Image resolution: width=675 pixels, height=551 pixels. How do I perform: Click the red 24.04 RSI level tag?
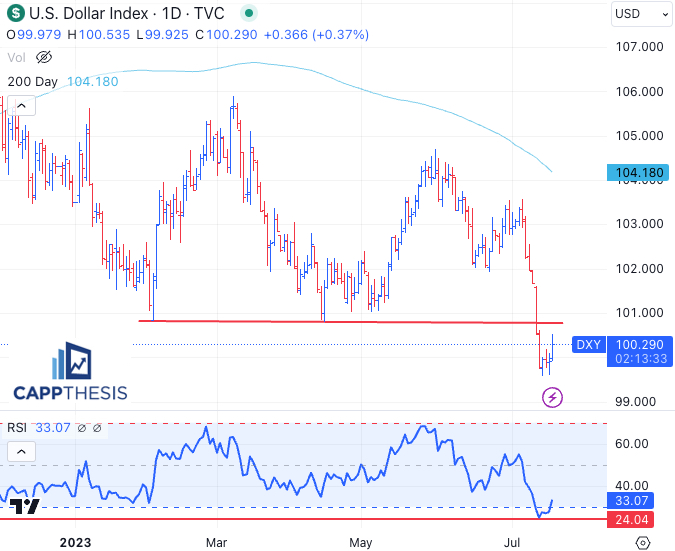638,520
